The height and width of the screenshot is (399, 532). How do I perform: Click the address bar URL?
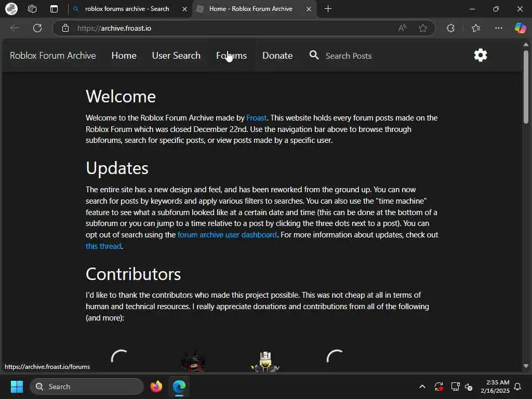tap(114, 28)
